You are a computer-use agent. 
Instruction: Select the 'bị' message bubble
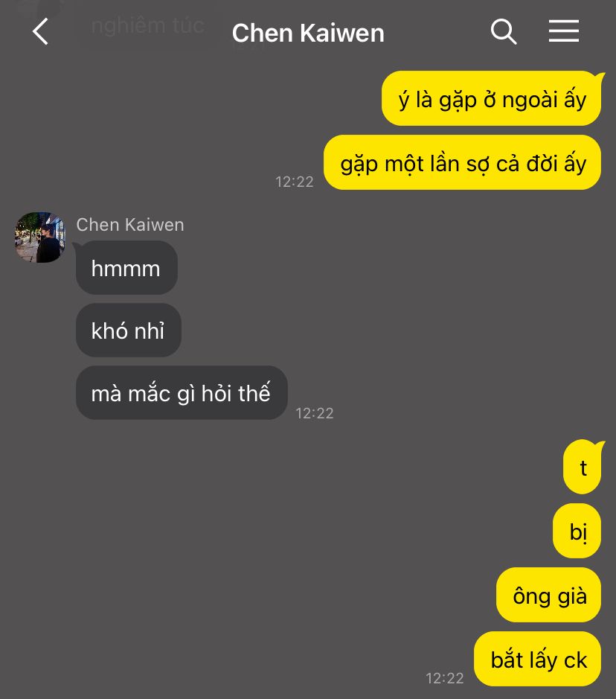577,531
